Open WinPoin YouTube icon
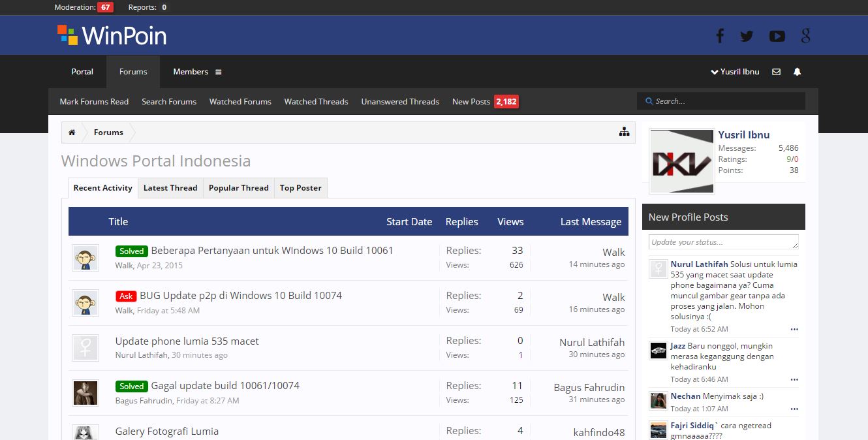 pos(777,37)
